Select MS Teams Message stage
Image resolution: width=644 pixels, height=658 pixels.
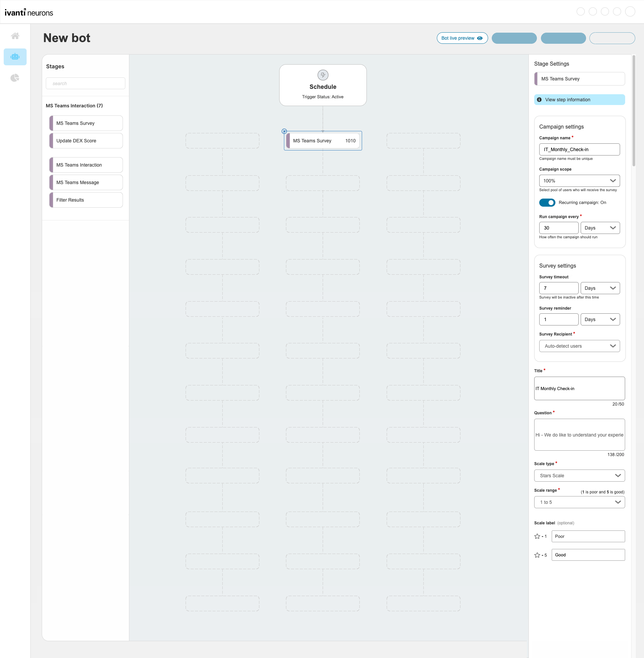(x=86, y=183)
